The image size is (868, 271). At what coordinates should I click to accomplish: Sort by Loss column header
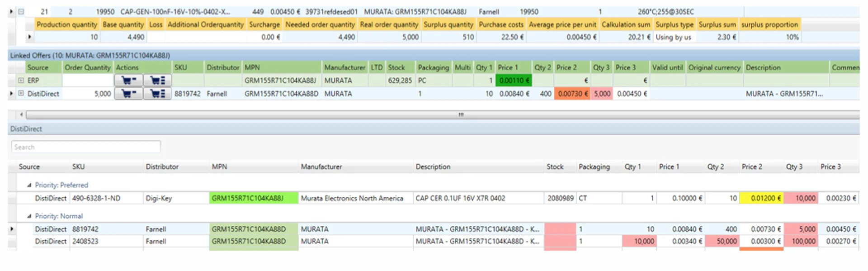(x=156, y=24)
